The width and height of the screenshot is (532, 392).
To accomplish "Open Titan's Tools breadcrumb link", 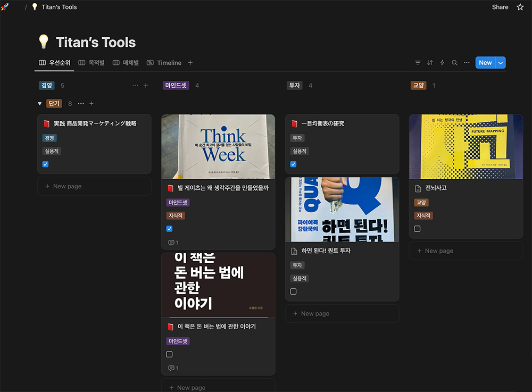I will [59, 7].
